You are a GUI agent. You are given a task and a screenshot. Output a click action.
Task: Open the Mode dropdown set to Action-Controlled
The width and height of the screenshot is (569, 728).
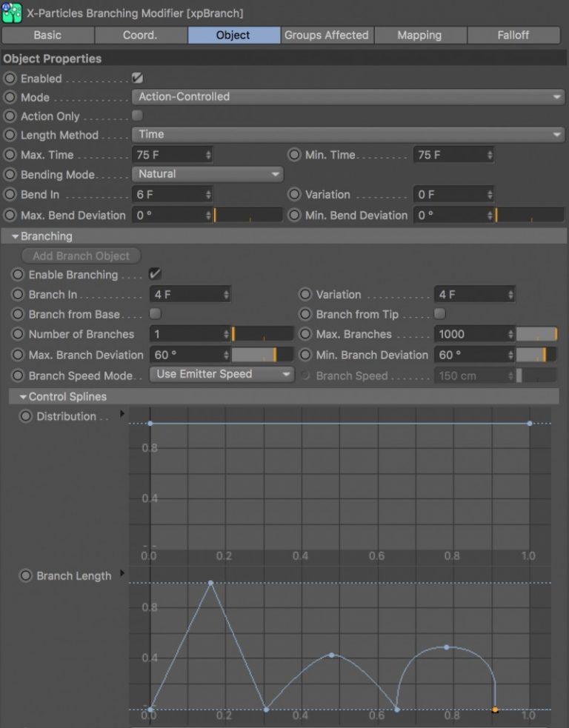coord(347,97)
